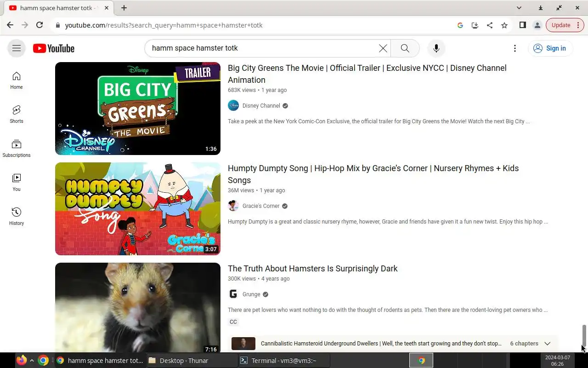Expand the 6 chapters chevron
588x368 pixels.
tap(547, 344)
